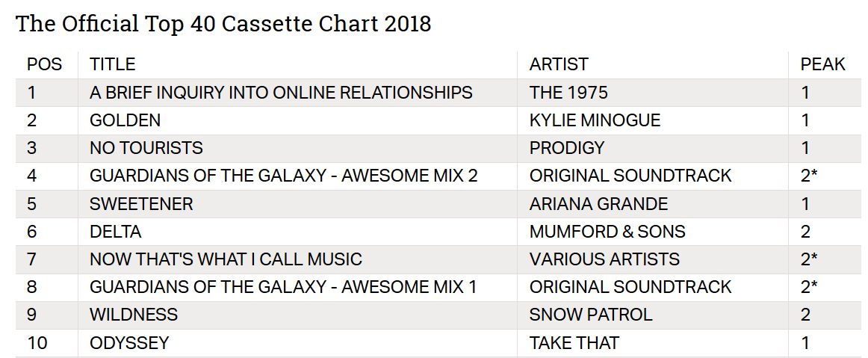Click artist The 1975
The width and height of the screenshot is (868, 358).
pyautogui.click(x=568, y=93)
